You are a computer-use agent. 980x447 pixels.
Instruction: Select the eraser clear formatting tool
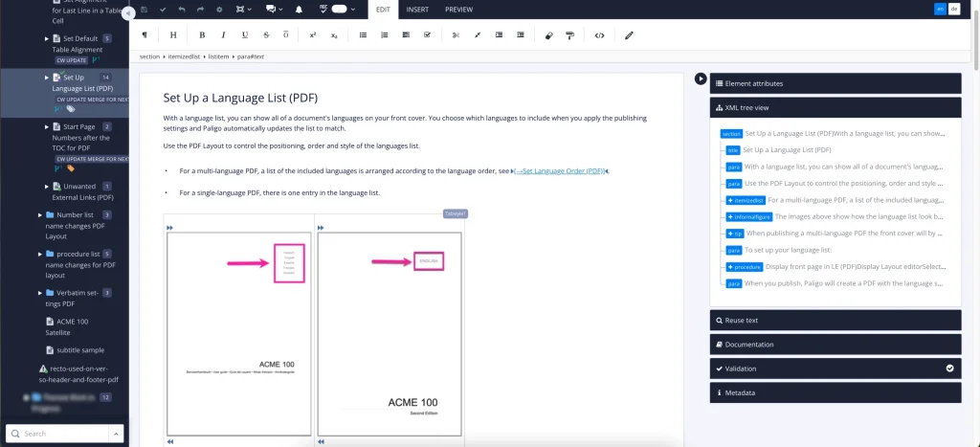point(548,34)
